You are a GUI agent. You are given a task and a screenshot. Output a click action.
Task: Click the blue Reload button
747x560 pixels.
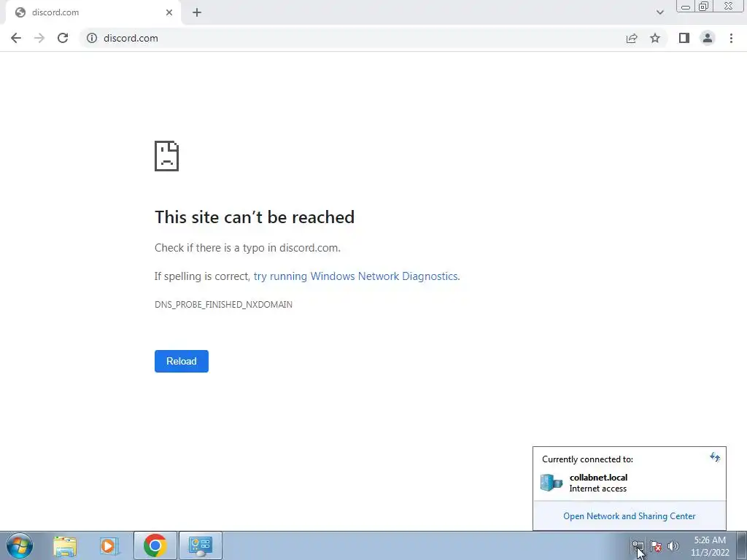pos(182,361)
